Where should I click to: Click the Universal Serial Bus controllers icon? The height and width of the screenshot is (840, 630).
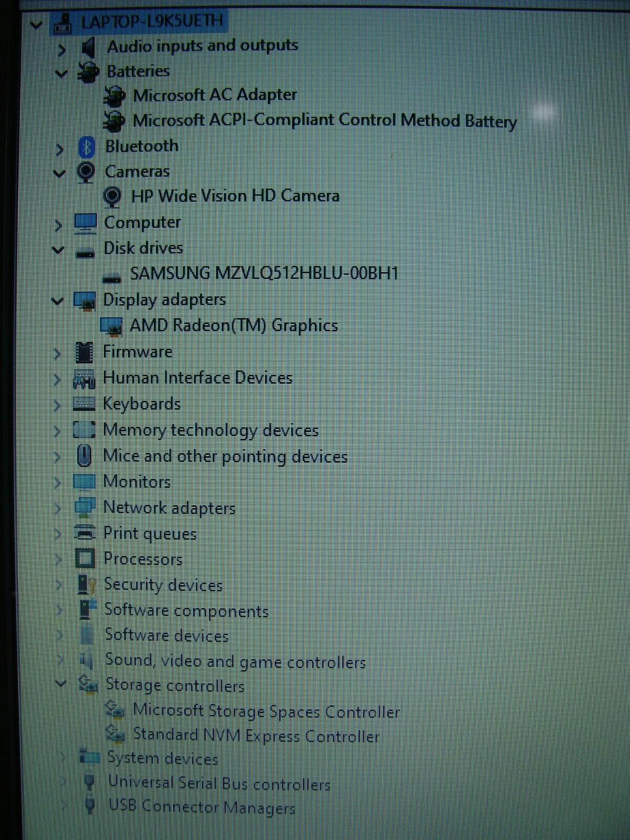tap(90, 783)
